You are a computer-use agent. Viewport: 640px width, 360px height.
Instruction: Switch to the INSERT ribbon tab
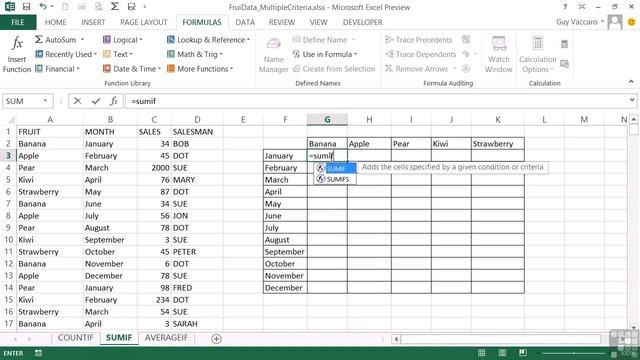point(93,22)
